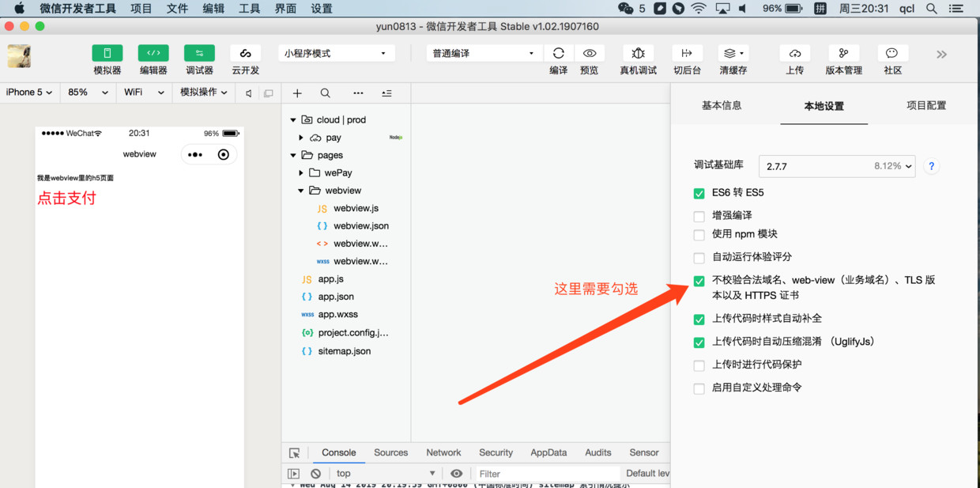The image size is (980, 488).
Task: Click the console eye live-expression icon
Action: point(456,474)
